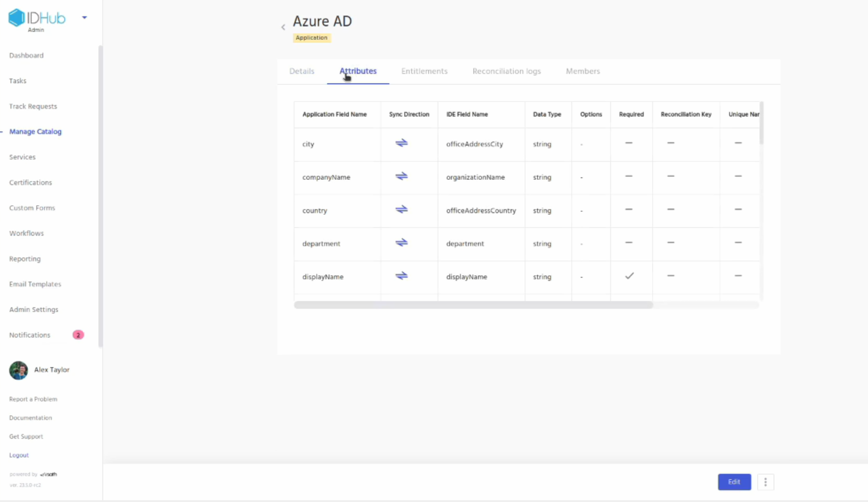The height and width of the screenshot is (502, 868).
Task: Click Reconciliation Key dash for department row
Action: click(670, 243)
